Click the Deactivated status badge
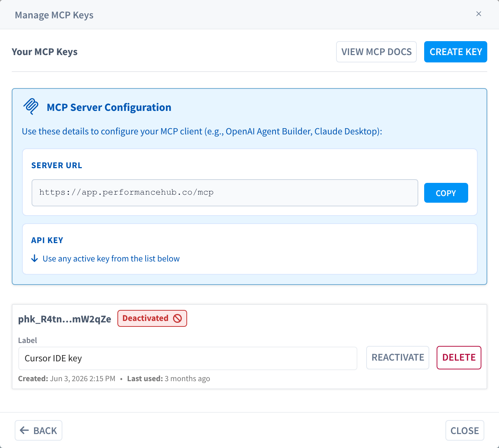This screenshot has height=448, width=499. point(152,318)
